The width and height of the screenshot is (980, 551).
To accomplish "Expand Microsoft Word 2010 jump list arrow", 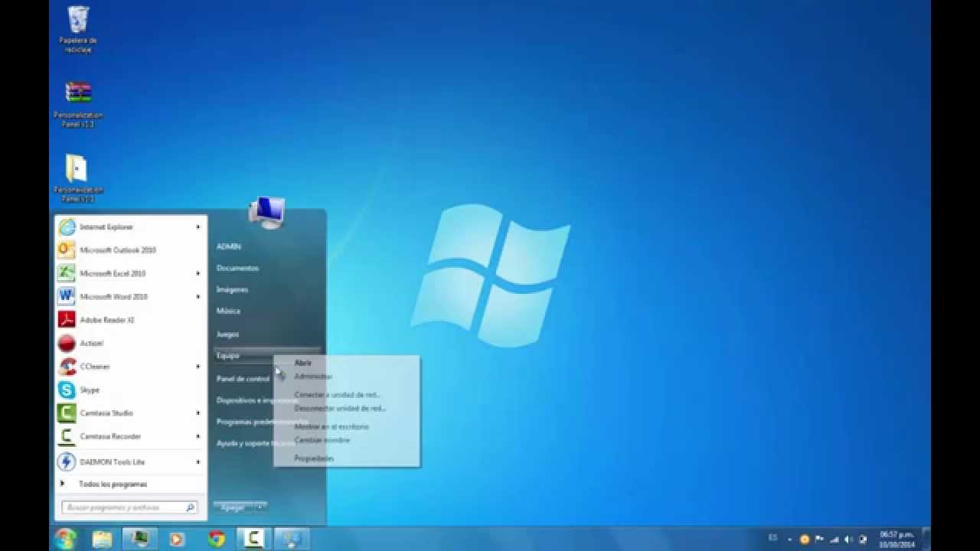I will click(x=198, y=296).
